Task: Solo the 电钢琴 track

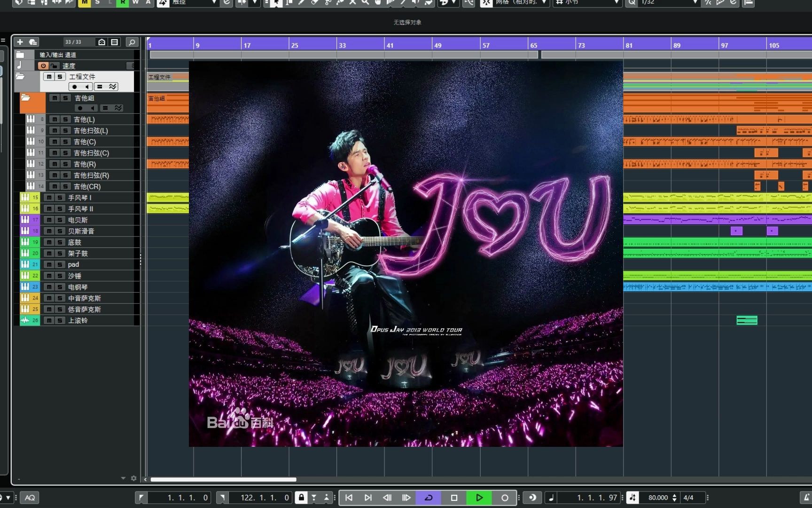Action: (60, 287)
